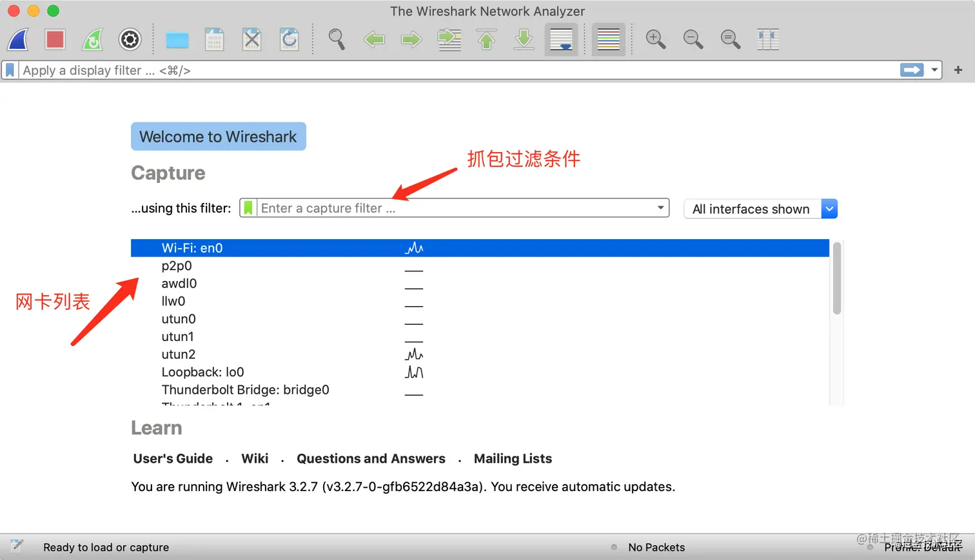Click the resize columns icon
Screen dimensions: 975x560
pyautogui.click(x=768, y=40)
